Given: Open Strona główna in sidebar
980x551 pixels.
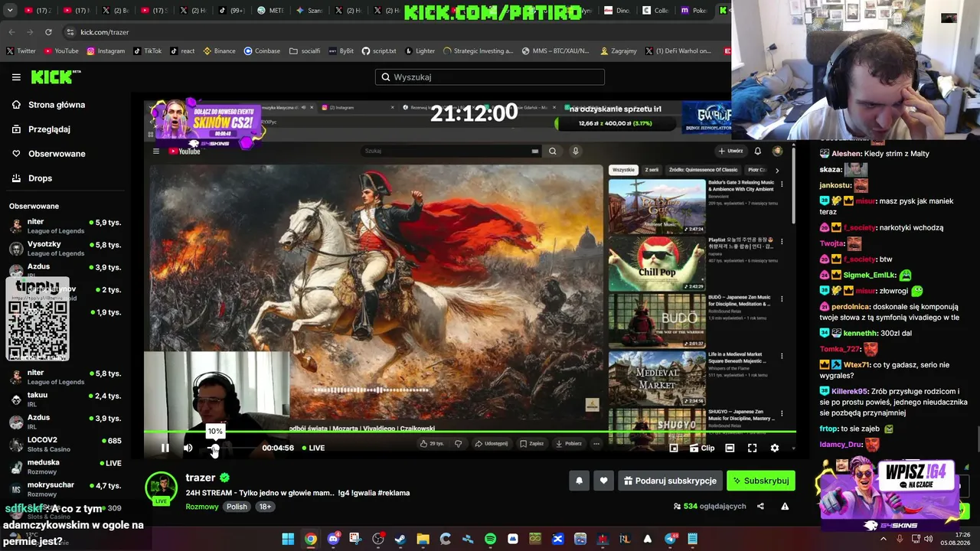Looking at the screenshot, I should click(x=56, y=105).
